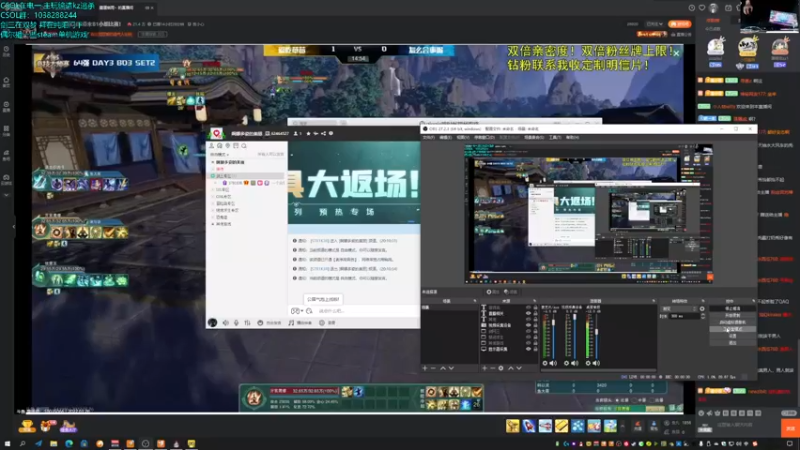Remove selected source with Sources minus icon
The height and width of the screenshot is (450, 800).
pyautogui.click(x=492, y=368)
